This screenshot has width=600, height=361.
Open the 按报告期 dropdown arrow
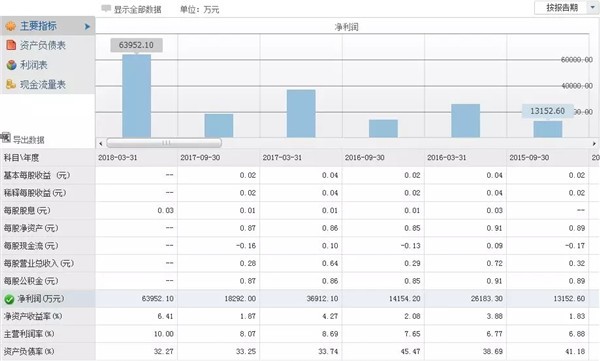593,7
